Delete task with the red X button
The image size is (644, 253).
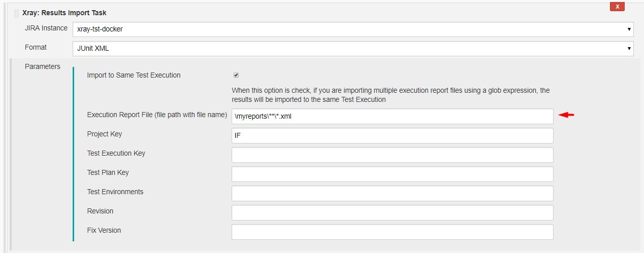(617, 7)
